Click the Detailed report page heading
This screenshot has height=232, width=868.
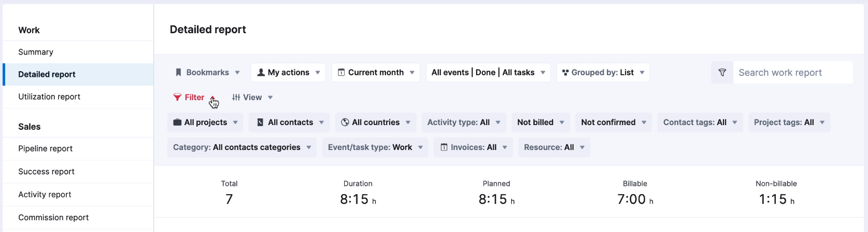[208, 30]
